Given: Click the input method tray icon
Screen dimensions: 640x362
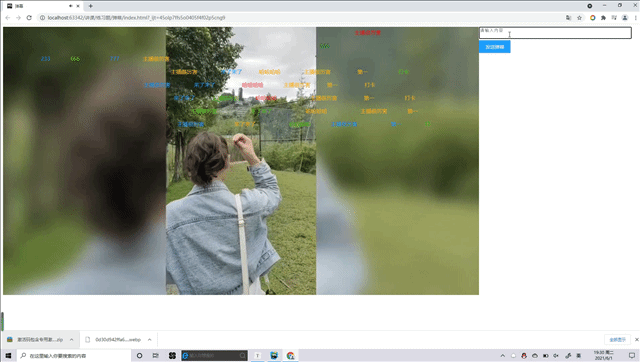Looking at the screenshot, I should tap(578, 355).
